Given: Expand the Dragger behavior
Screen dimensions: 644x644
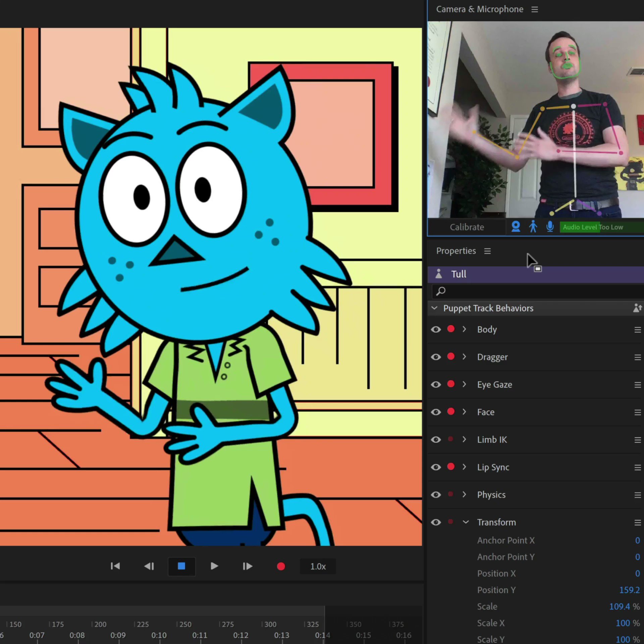Looking at the screenshot, I should point(464,357).
